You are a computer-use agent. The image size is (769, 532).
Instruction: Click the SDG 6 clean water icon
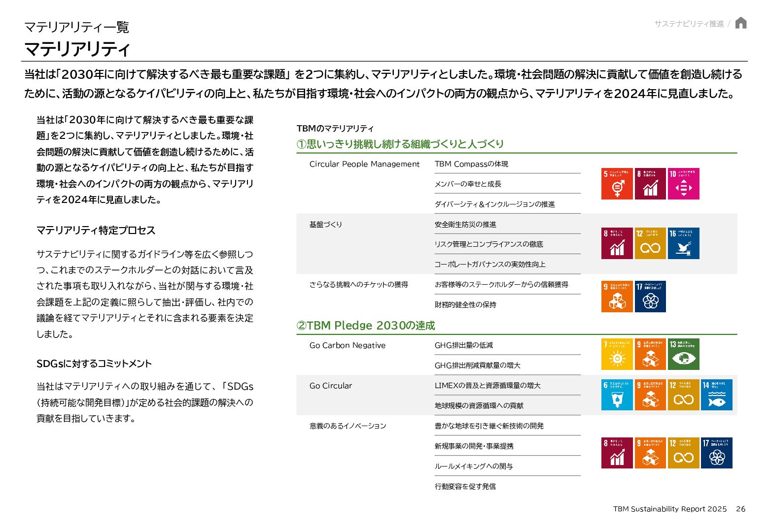617,395
